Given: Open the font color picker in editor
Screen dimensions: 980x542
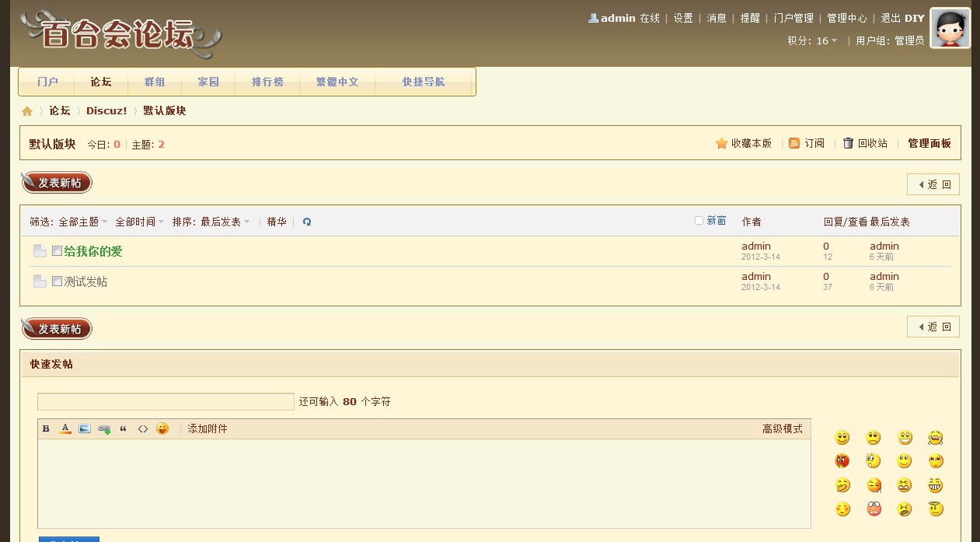Looking at the screenshot, I should (x=65, y=428).
